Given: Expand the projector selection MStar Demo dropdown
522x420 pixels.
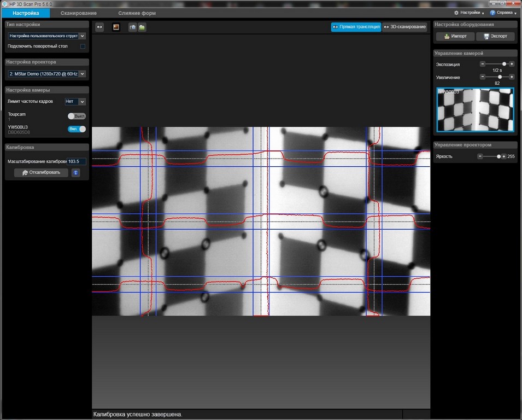Looking at the screenshot, I should tap(46, 73).
